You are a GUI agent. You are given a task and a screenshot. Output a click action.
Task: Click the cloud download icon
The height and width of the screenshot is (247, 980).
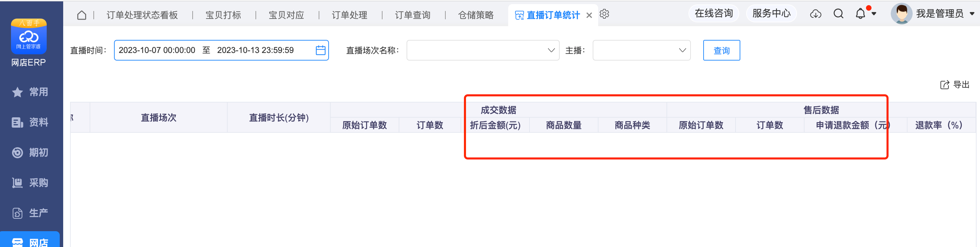(x=815, y=14)
